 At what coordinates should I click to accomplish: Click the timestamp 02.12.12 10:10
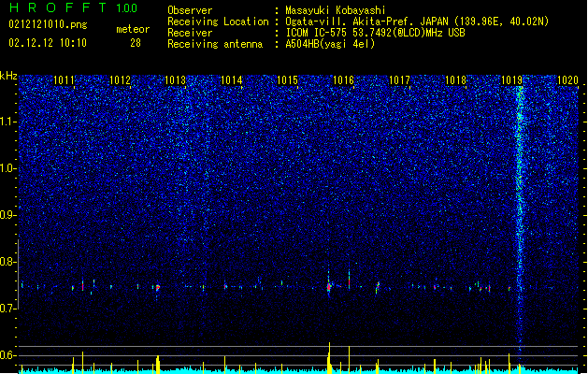pyautogui.click(x=48, y=43)
